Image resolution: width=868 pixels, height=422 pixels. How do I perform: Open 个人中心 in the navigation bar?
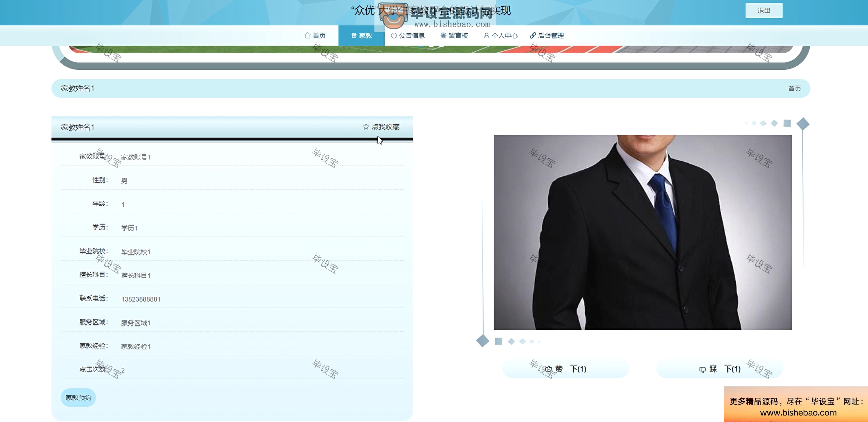[x=500, y=35]
